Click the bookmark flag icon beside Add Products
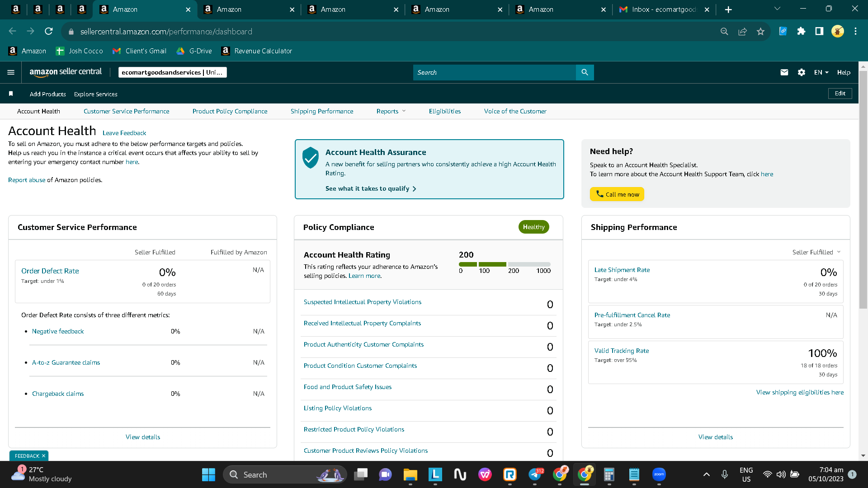Screen dimensions: 868x488 coord(11,94)
